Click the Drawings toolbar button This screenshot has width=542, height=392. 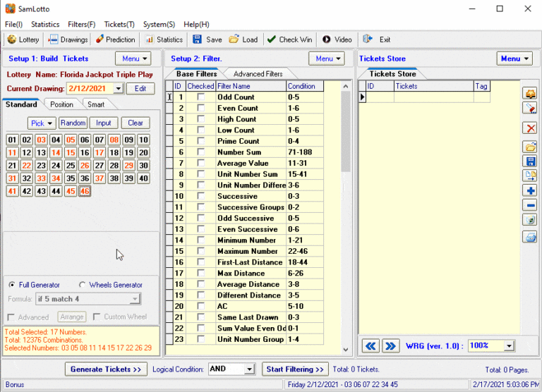click(68, 39)
